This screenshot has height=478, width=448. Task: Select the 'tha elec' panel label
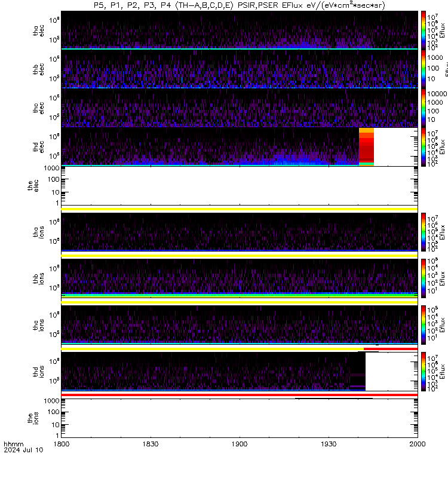point(38,30)
